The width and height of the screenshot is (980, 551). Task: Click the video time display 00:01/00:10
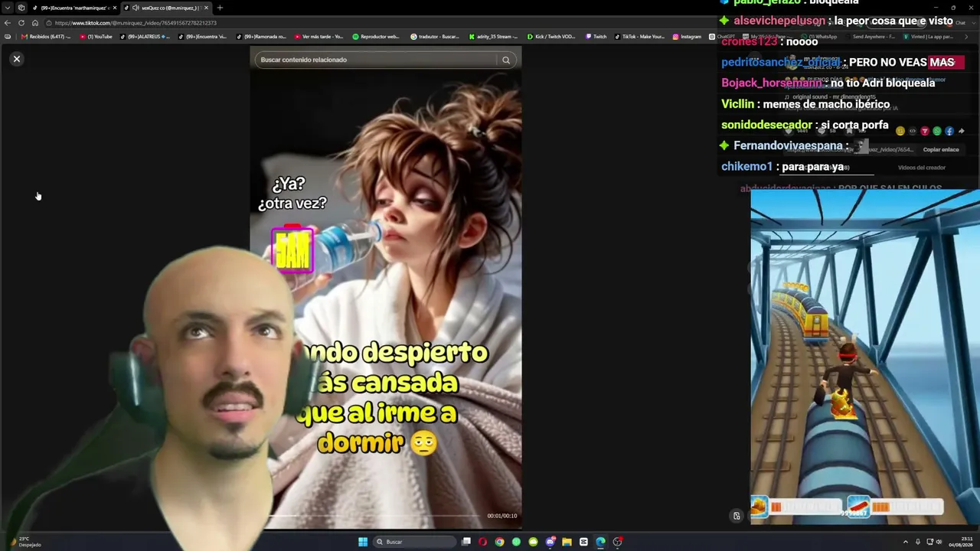(502, 516)
